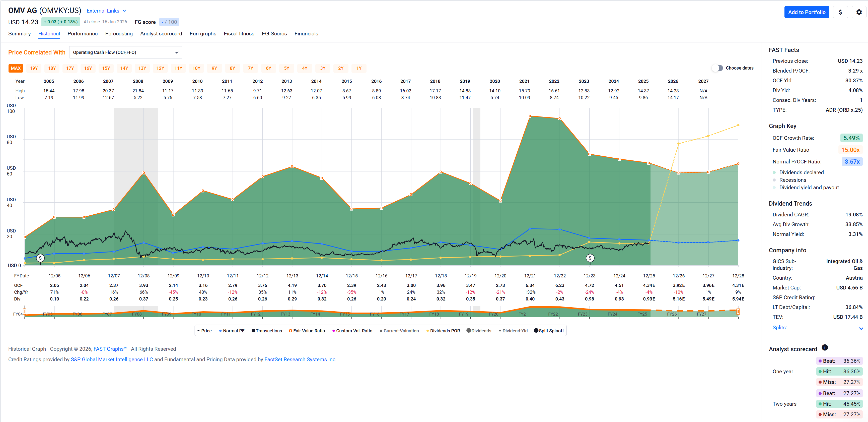Toggle Recessions in Graph Key
The image size is (868, 422).
pyautogui.click(x=774, y=180)
